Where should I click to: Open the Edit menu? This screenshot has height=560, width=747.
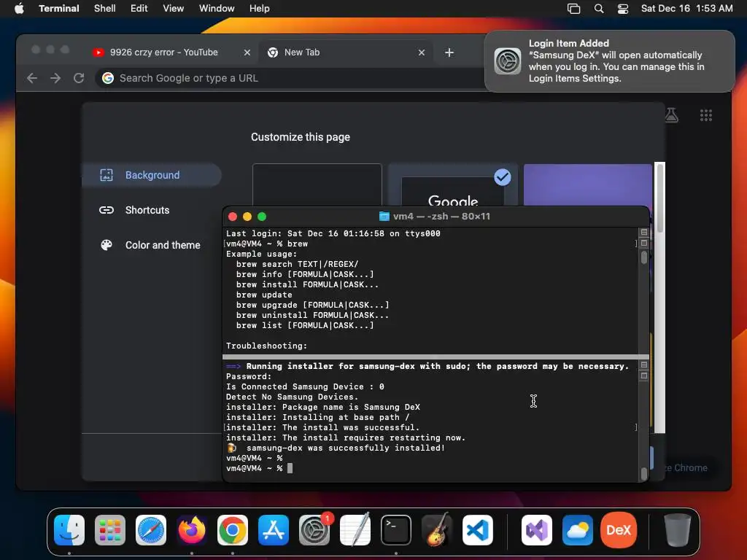coord(139,8)
